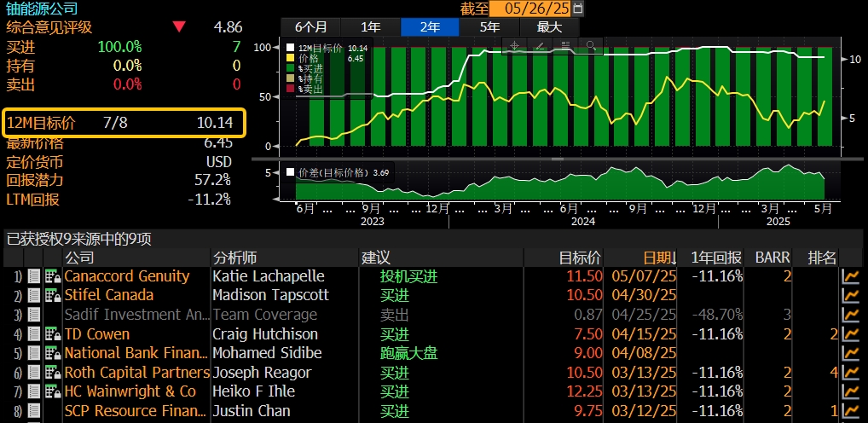
Task: Click National Bank locked model spreadsheet icon
Action: pyautogui.click(x=53, y=353)
